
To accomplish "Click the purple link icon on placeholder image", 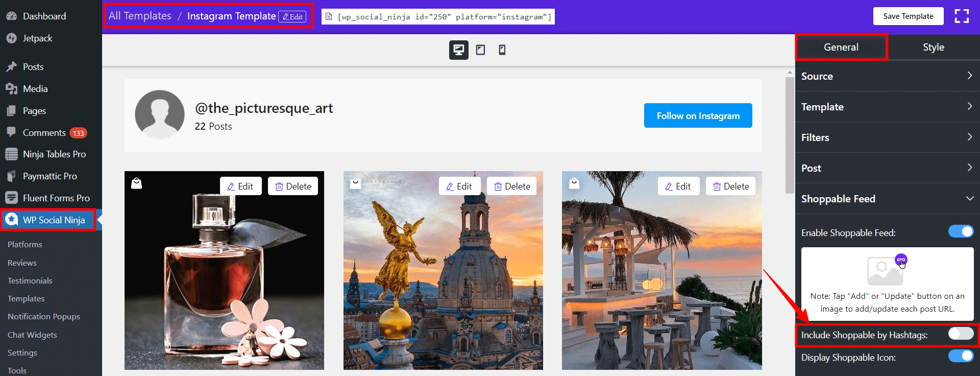I will click(901, 260).
